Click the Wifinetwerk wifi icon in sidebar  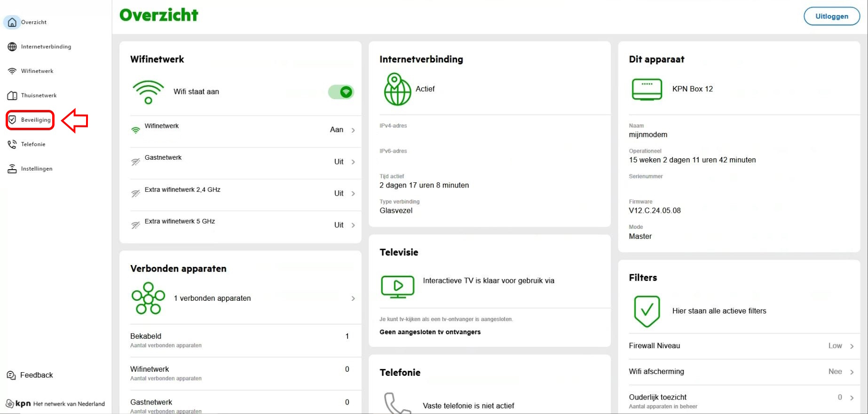[x=12, y=71]
